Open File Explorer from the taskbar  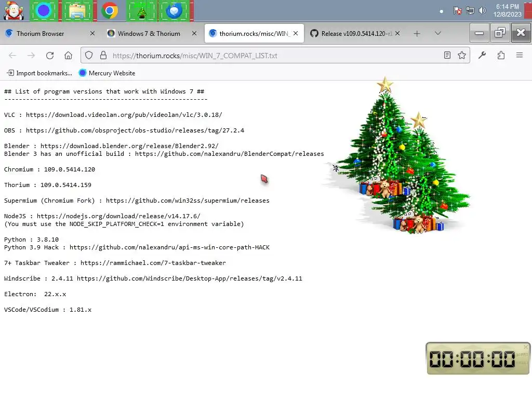77,11
